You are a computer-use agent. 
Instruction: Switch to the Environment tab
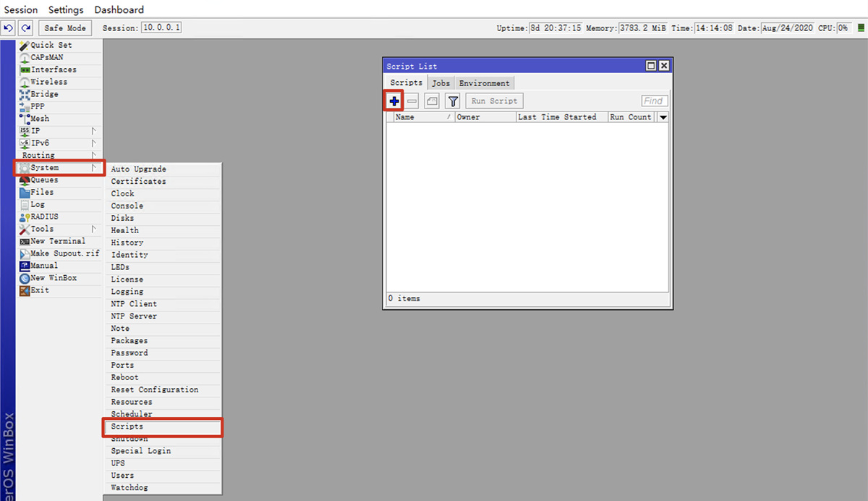pos(484,83)
